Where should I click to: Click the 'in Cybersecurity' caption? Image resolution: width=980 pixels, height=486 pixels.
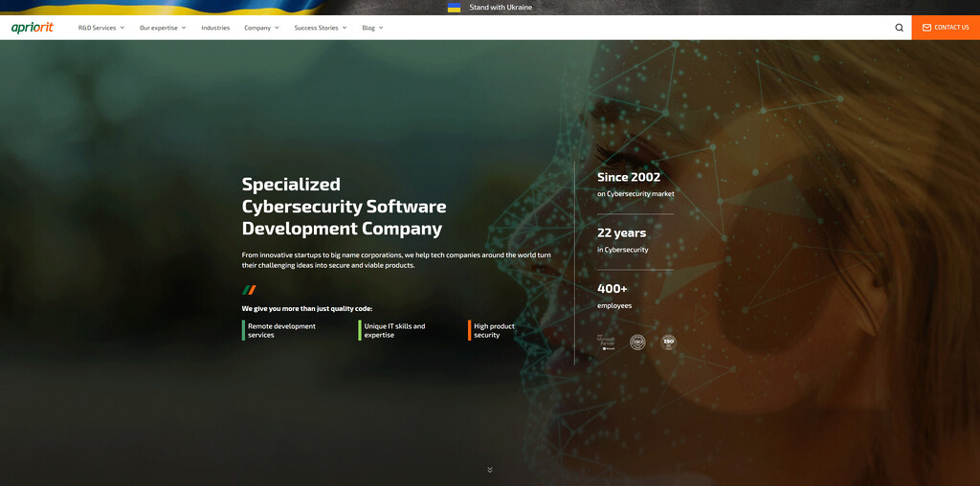(x=622, y=250)
